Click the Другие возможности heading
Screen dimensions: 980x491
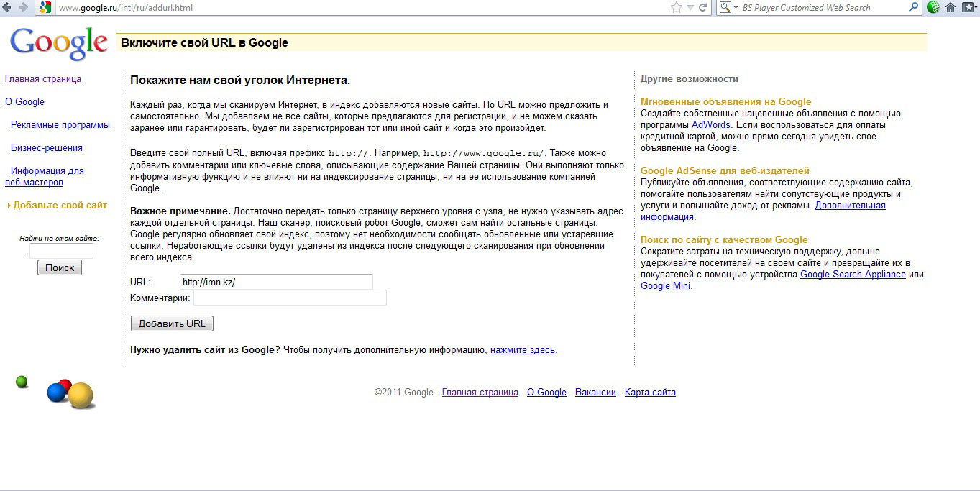(x=690, y=79)
